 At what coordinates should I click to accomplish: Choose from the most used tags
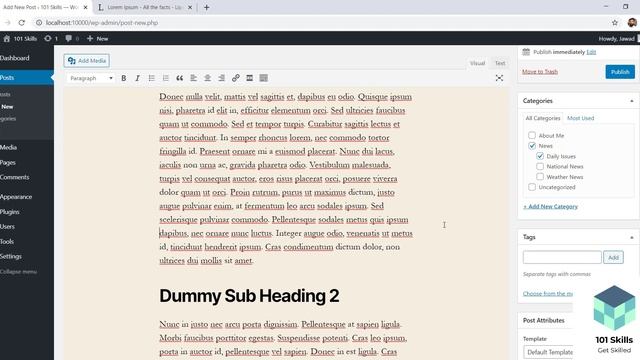pos(548,293)
